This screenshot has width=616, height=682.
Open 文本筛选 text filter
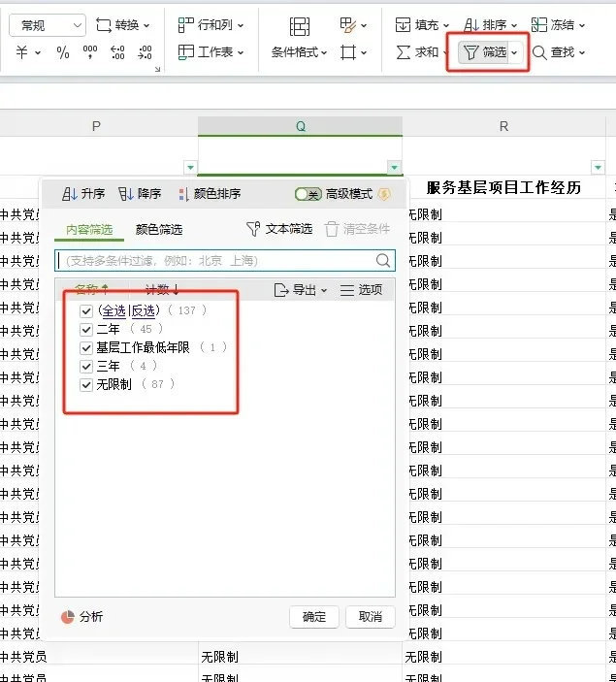tap(279, 229)
